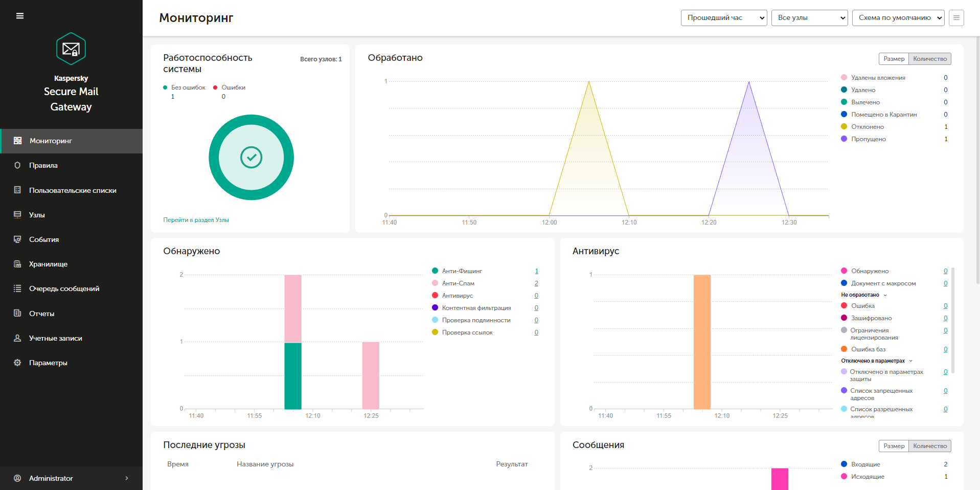Image resolution: width=980 pixels, height=490 pixels.
Task: Click the Удалены вложения pink legend swatch
Action: (844, 77)
